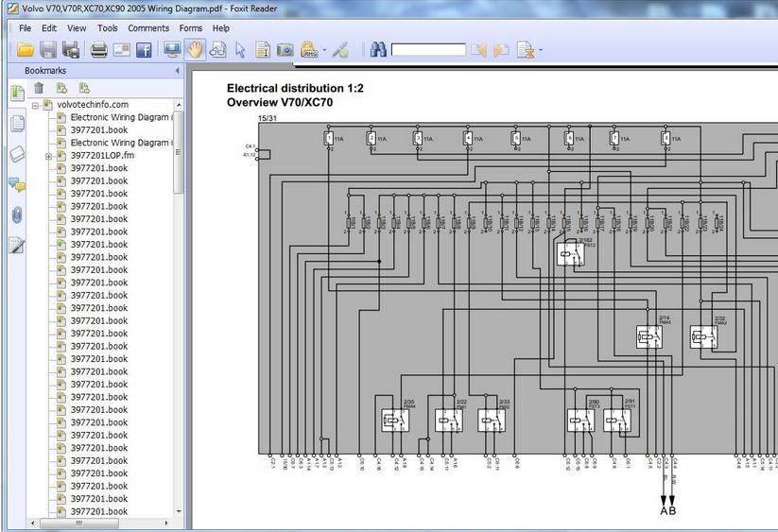Image resolution: width=778 pixels, height=532 pixels.
Task: Click the bookmarks scroll up arrow
Action: (179, 105)
